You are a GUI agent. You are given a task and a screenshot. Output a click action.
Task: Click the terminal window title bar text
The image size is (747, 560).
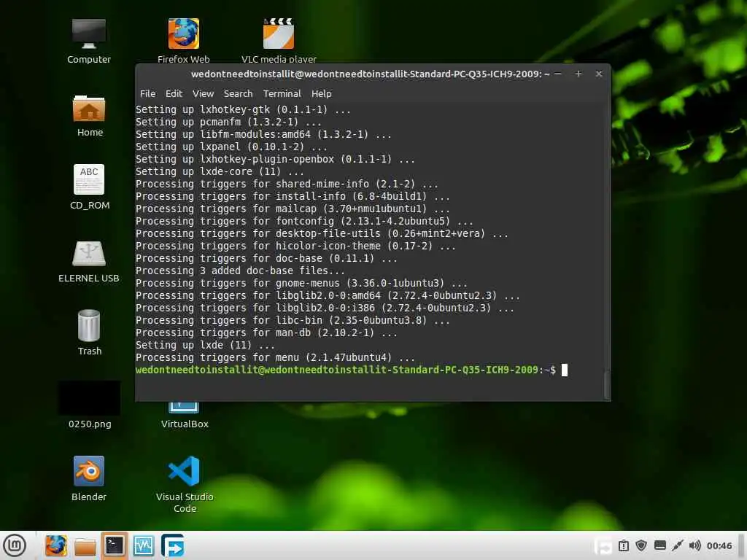tap(370, 74)
